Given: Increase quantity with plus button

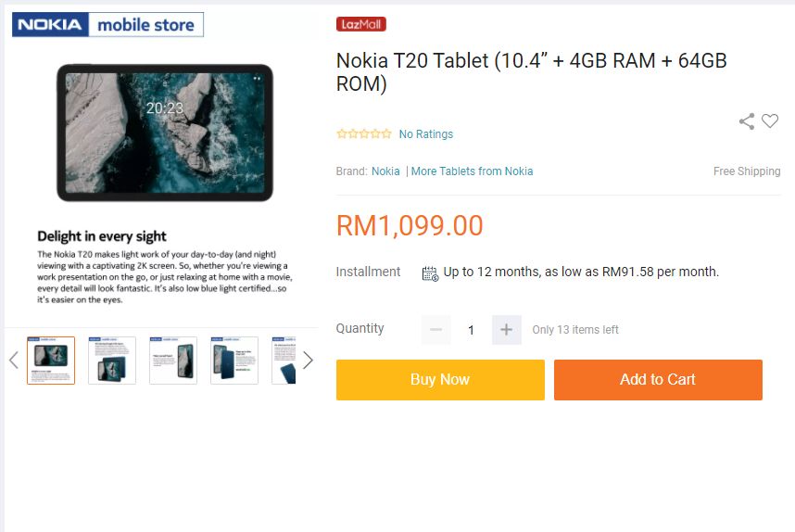Looking at the screenshot, I should [x=506, y=330].
